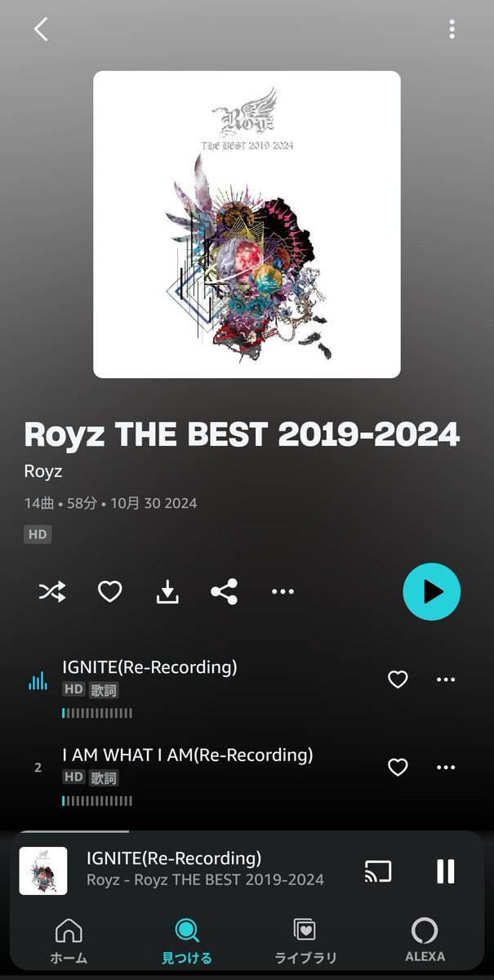
Task: Tap the back arrow at top
Action: tap(41, 29)
